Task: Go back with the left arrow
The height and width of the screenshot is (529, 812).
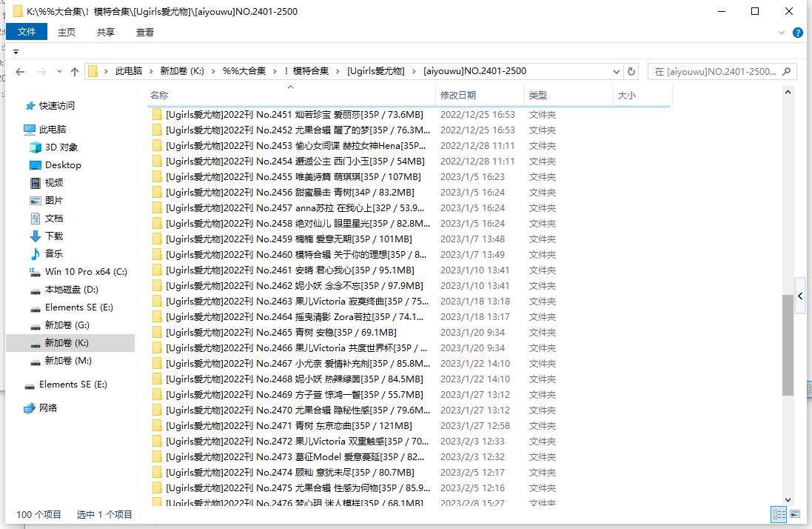Action: point(20,72)
